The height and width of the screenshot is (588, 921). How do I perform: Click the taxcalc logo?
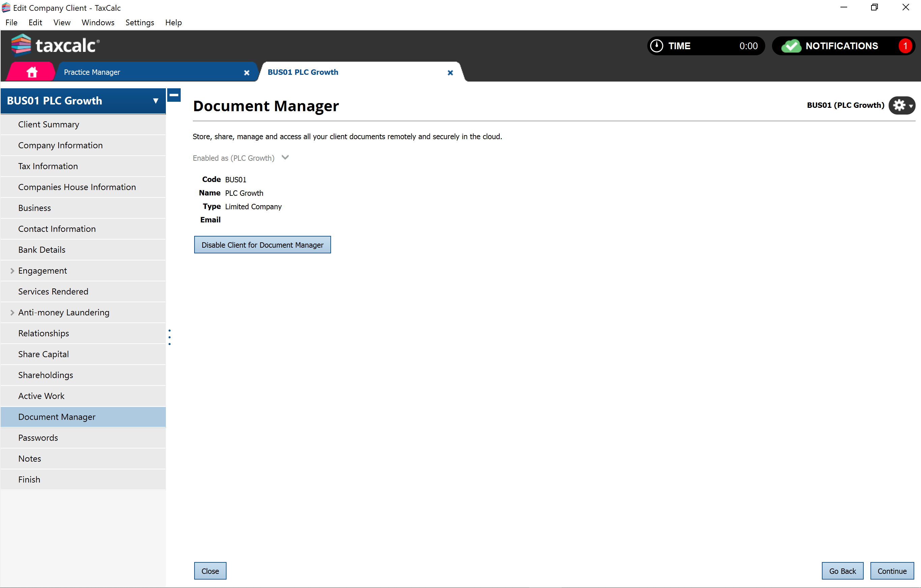pos(56,45)
